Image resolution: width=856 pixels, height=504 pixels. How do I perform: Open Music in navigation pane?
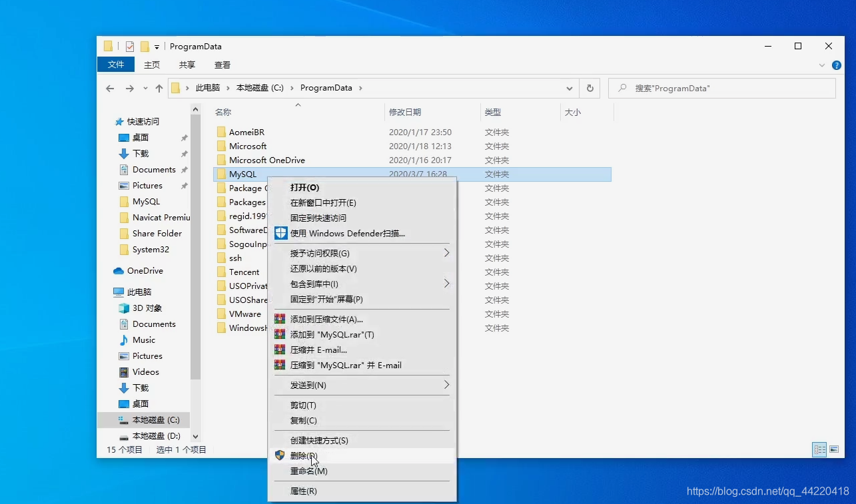[x=144, y=340]
